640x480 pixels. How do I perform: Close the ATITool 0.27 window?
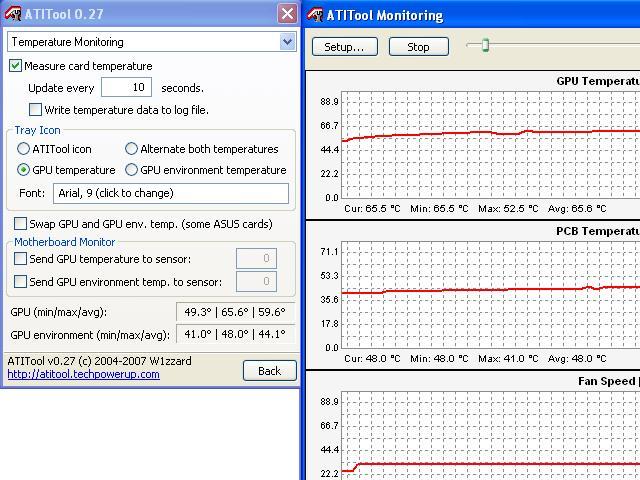(x=287, y=14)
